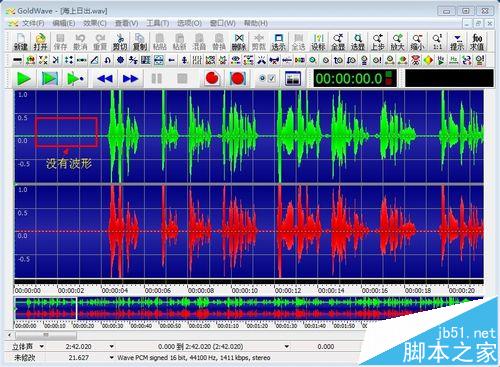
Task: Click the pause button
Action: click(157, 79)
